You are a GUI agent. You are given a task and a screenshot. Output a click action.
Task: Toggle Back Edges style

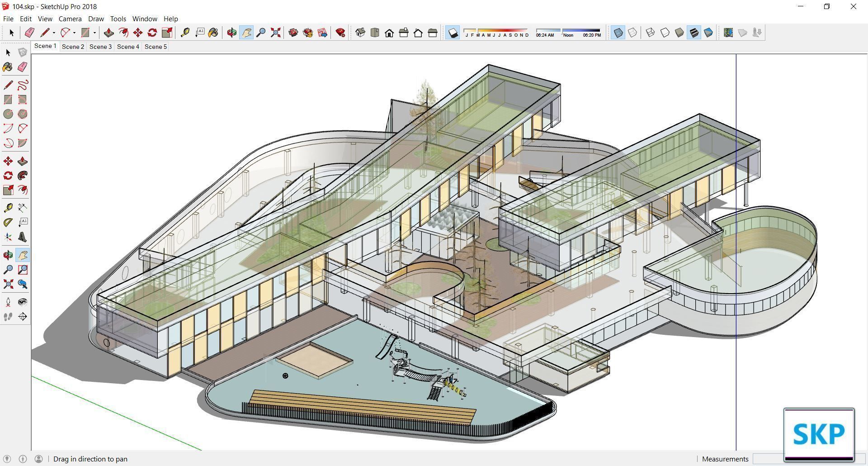[x=632, y=33]
